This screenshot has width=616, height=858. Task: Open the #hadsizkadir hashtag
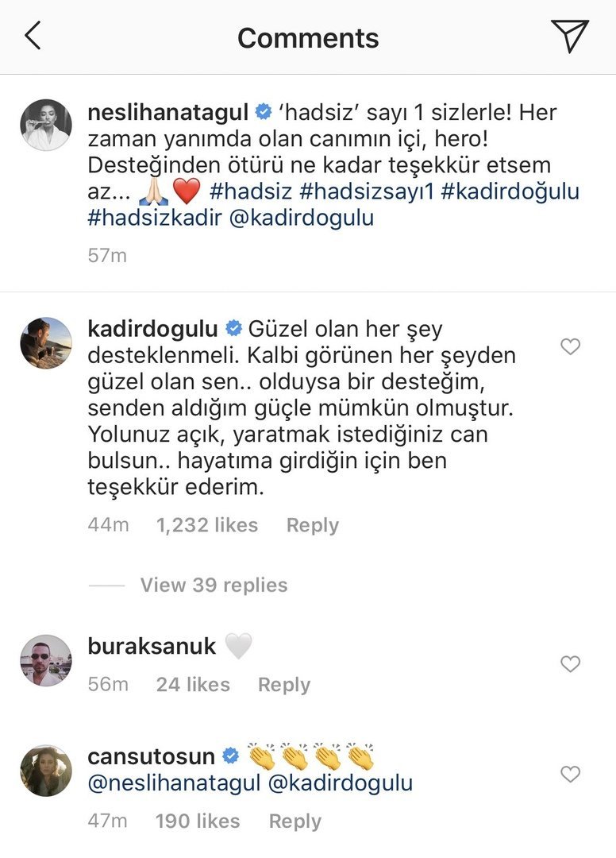coord(155,218)
